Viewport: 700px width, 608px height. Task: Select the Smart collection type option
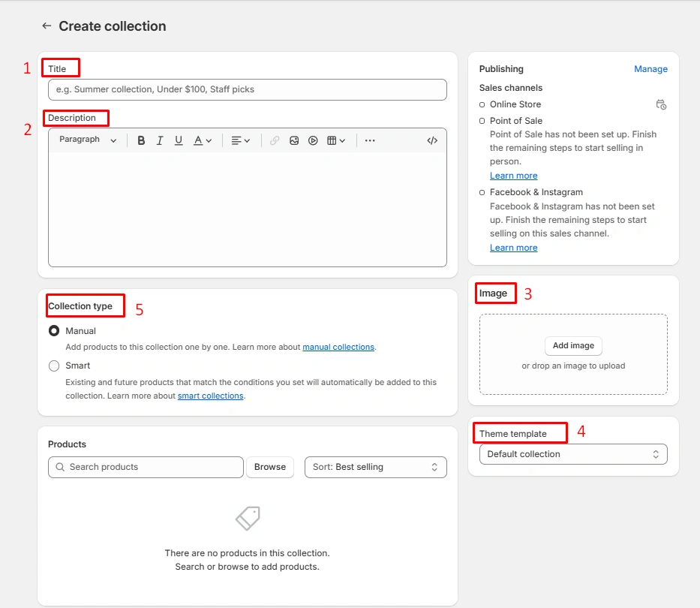point(53,366)
